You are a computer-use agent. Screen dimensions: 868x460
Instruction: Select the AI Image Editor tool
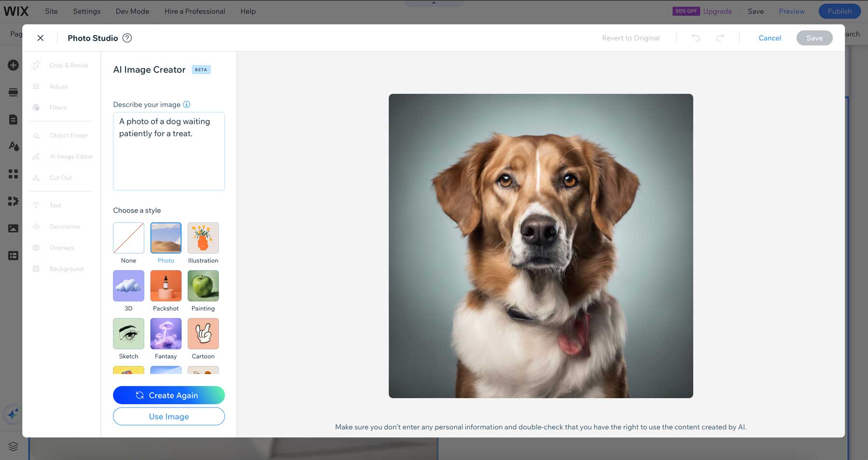click(x=71, y=156)
